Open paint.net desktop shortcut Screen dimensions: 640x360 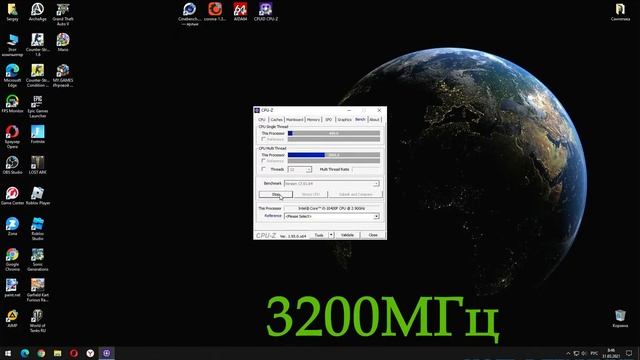[x=12, y=287]
